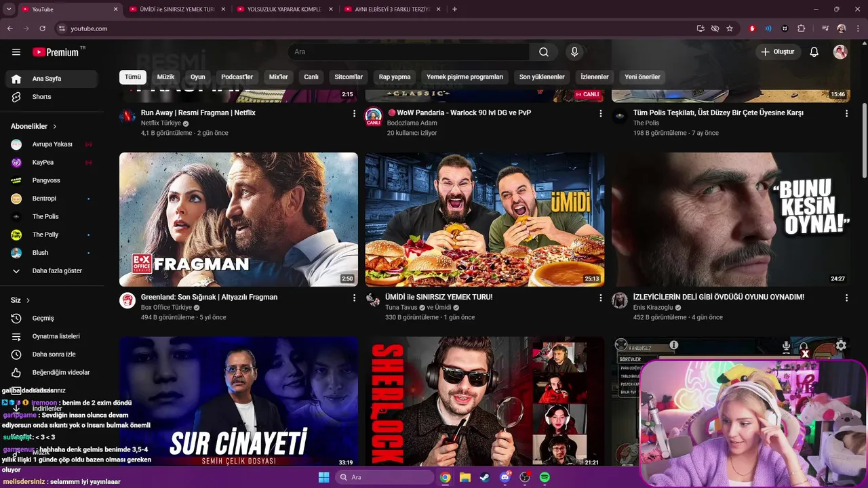This screenshot has height=488, width=868.
Task: Select the Mix'ler filter chip
Action: pyautogui.click(x=279, y=77)
